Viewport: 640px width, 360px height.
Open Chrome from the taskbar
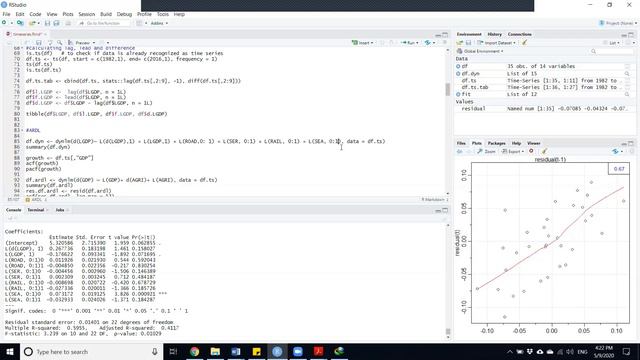(x=195, y=351)
